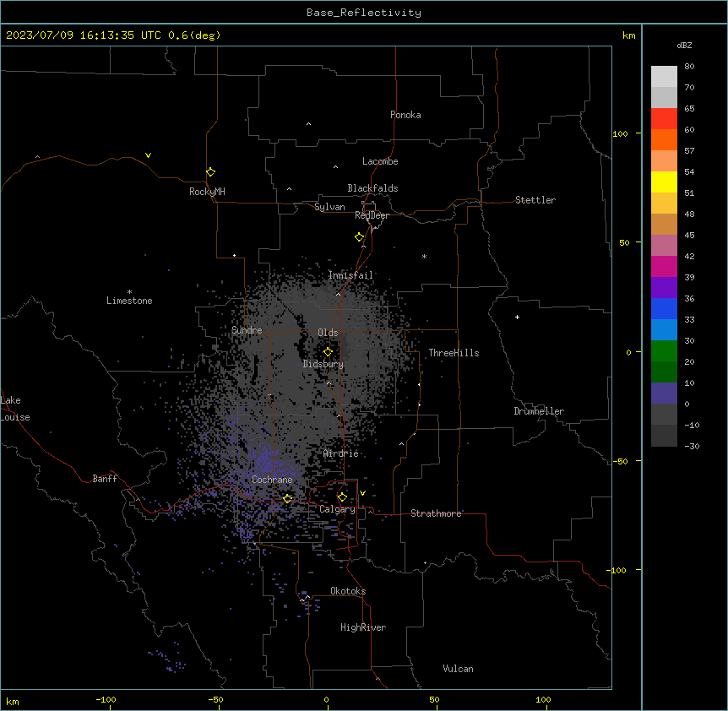The image size is (728, 711).
Task: Click the yellow station marker south of RedDeer
Action: tap(360, 237)
